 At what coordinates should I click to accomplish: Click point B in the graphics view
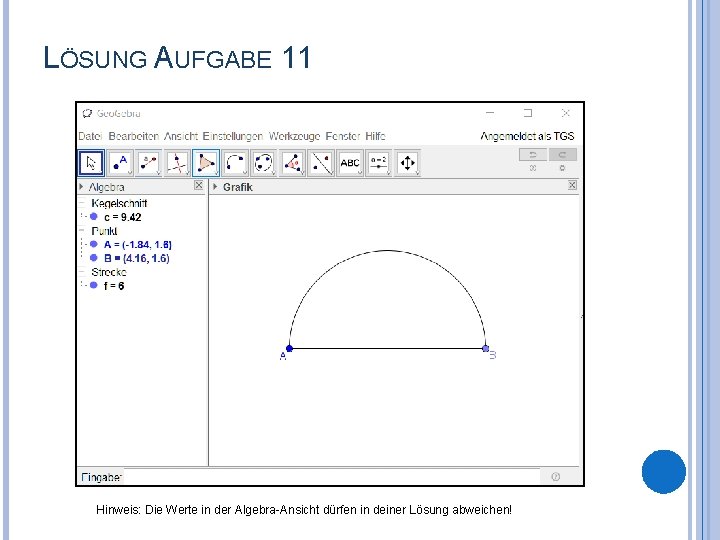click(x=485, y=349)
